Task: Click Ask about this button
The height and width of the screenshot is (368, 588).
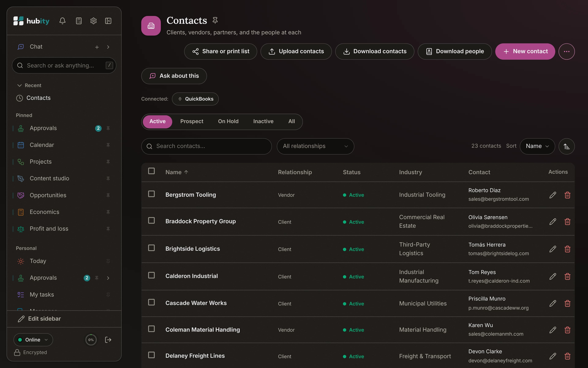Action: point(174,76)
